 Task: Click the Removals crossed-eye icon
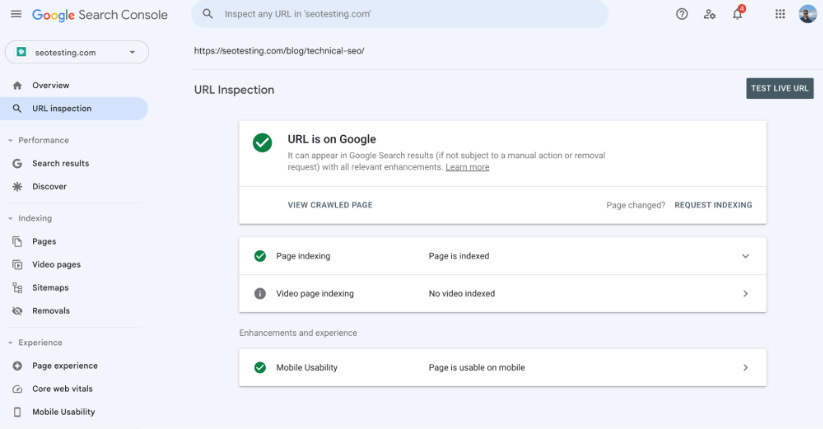pos(17,311)
